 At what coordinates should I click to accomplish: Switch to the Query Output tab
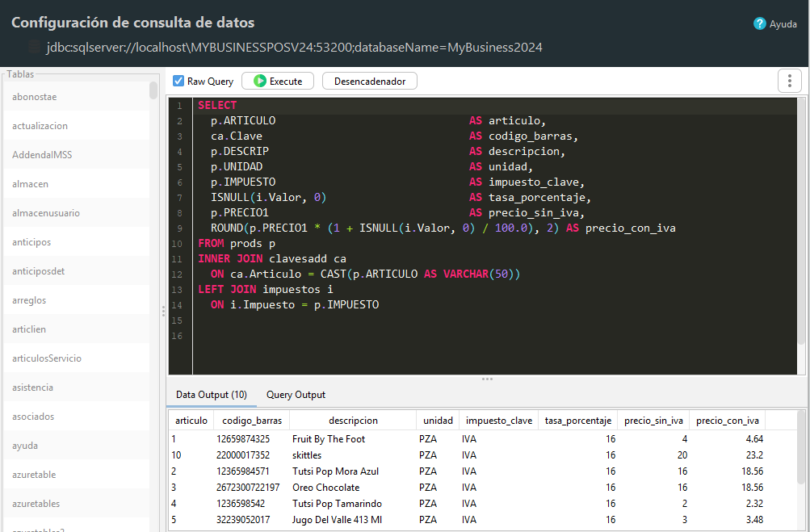296,395
